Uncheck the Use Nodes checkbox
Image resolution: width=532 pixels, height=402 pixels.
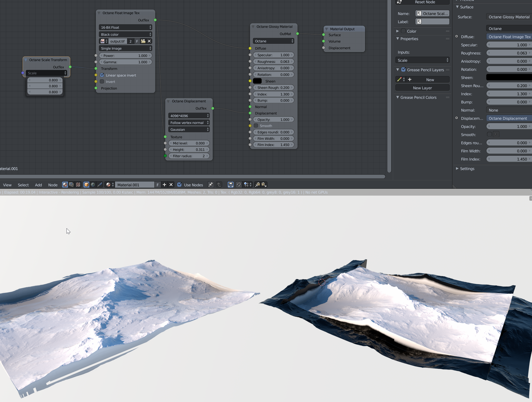coord(179,185)
